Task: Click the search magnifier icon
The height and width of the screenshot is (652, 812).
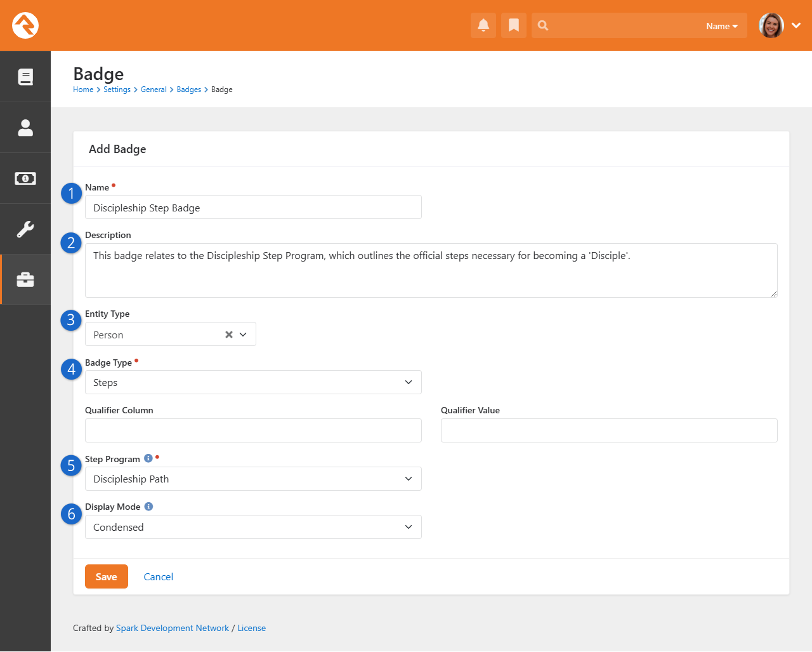Action: [543, 25]
